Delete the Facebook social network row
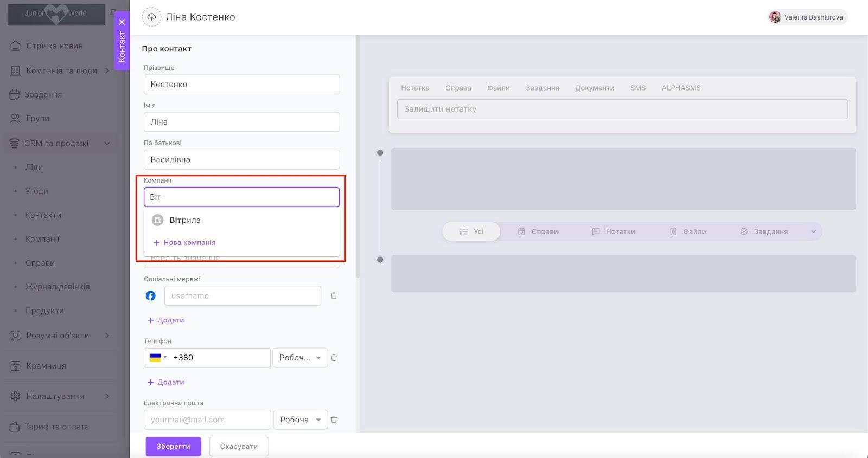 click(x=334, y=296)
